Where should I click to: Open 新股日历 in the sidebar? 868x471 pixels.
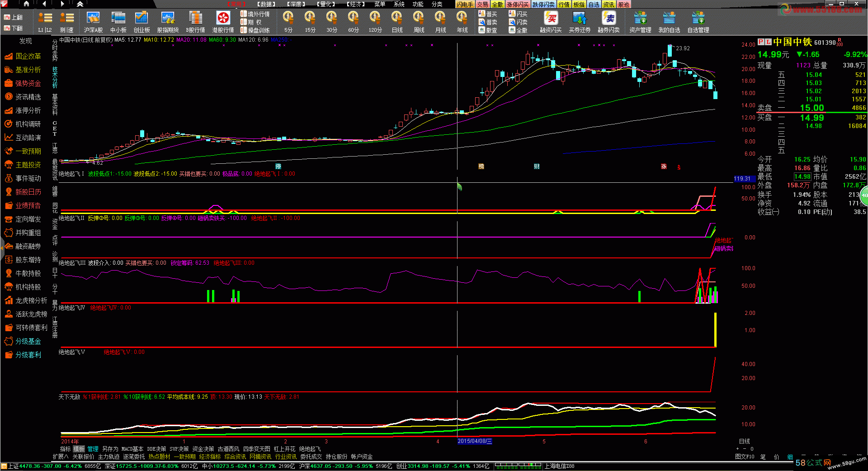point(23,192)
